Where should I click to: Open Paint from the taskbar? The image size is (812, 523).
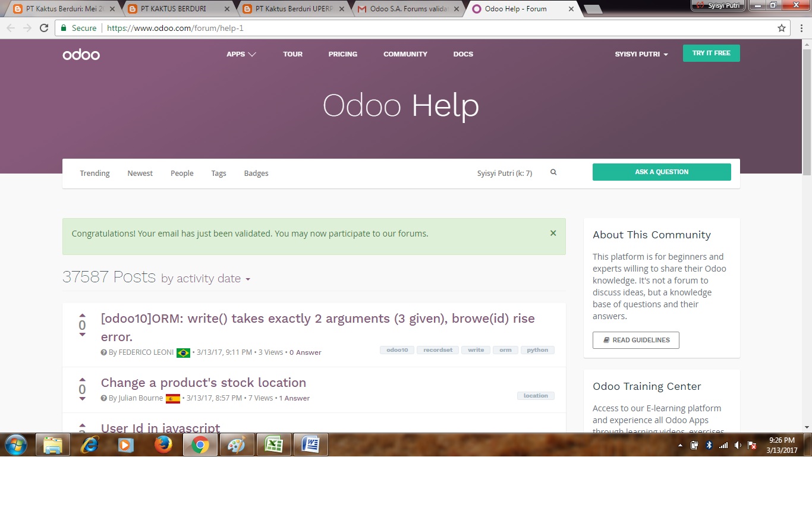(x=237, y=445)
